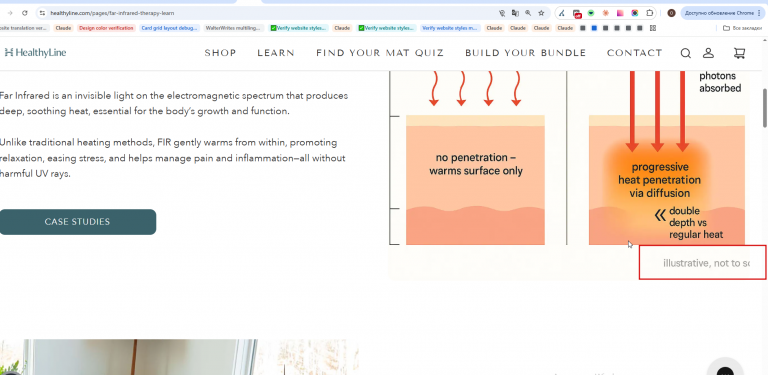
Task: Click the page vertical scrollbar thumb
Action: pyautogui.click(x=765, y=107)
